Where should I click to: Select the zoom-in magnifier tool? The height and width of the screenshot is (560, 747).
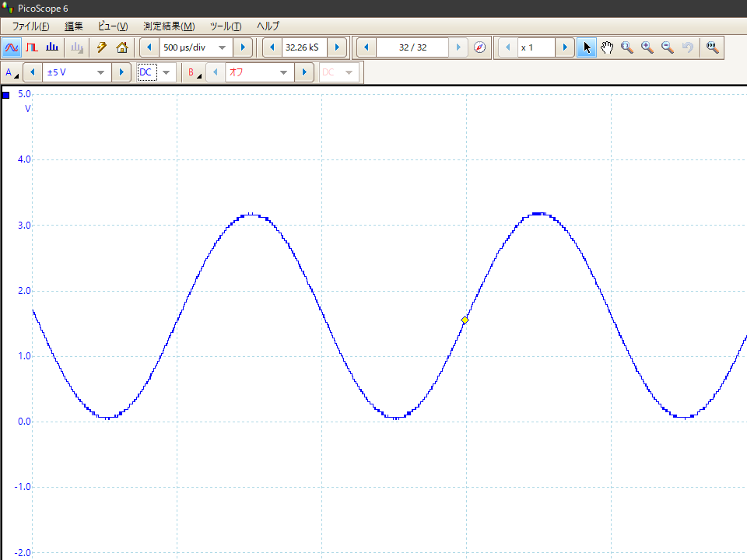pos(647,47)
